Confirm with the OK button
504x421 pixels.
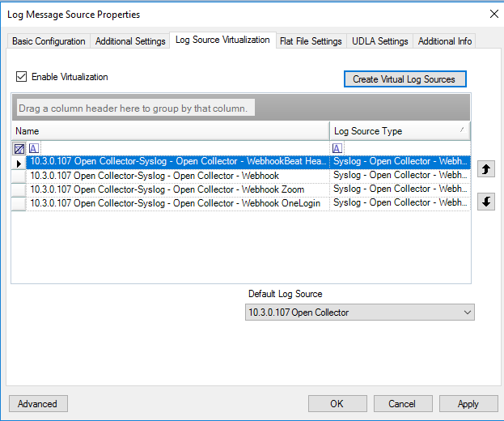pos(337,404)
